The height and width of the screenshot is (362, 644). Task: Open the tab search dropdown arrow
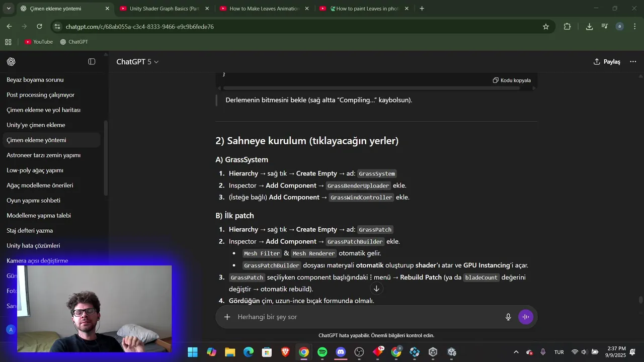pyautogui.click(x=9, y=9)
